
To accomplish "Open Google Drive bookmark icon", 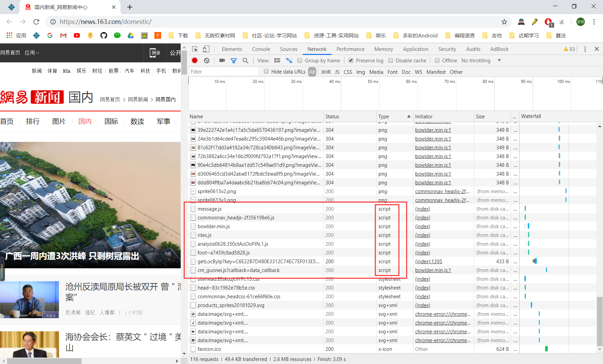I will [x=131, y=35].
